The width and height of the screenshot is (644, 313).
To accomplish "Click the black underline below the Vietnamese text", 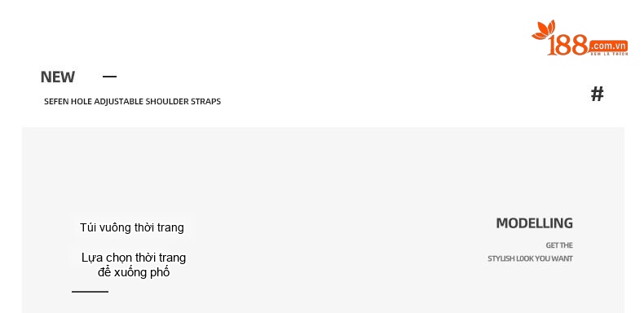I will pyautogui.click(x=90, y=292).
